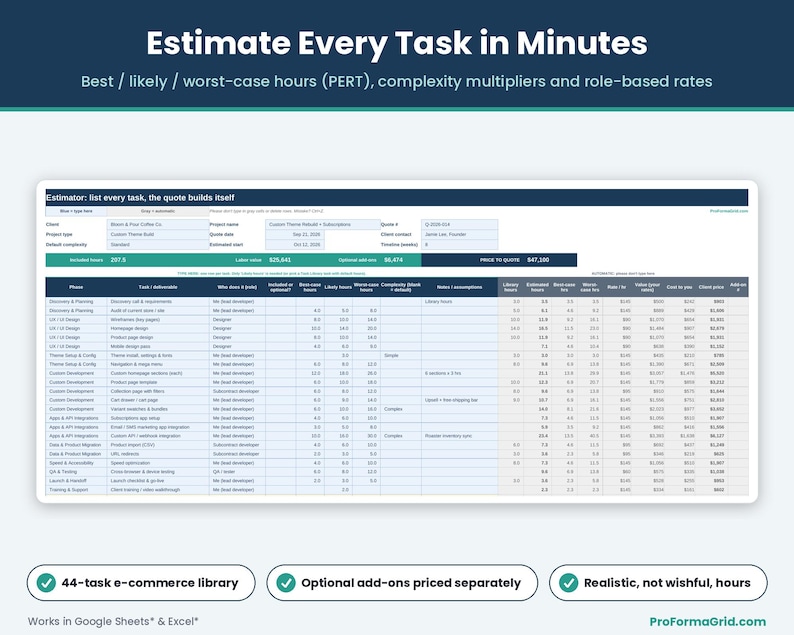Select the Subscriptions app setup task cell

click(x=158, y=418)
